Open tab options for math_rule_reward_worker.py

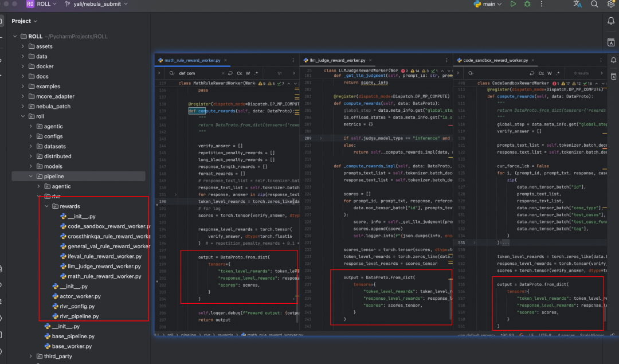coord(292,60)
